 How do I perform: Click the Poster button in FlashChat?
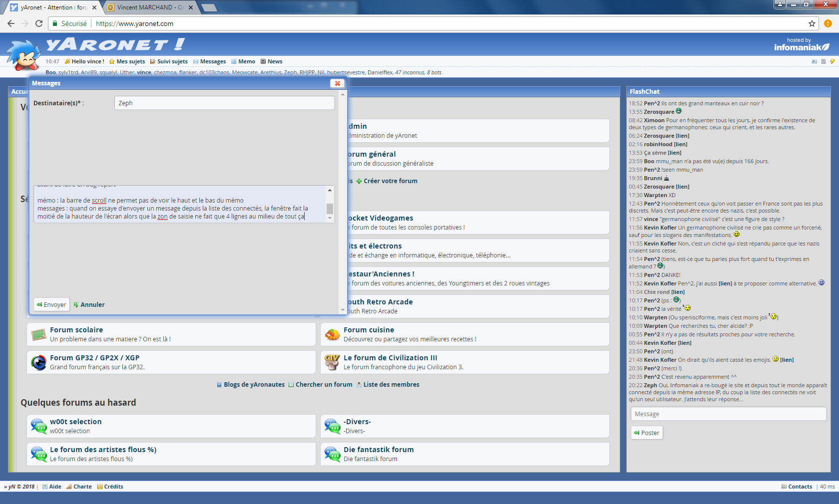tap(647, 433)
